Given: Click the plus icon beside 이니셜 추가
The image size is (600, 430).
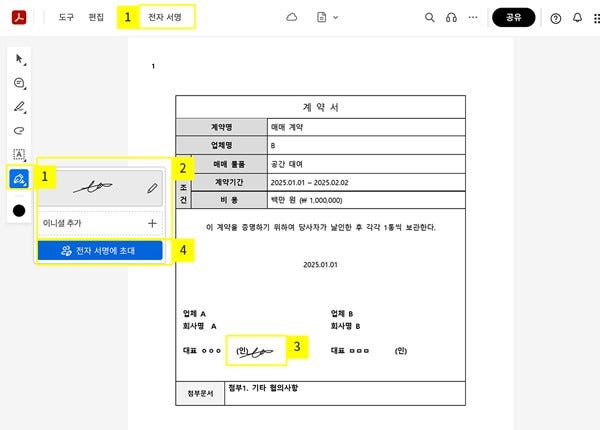Looking at the screenshot, I should 152,223.
